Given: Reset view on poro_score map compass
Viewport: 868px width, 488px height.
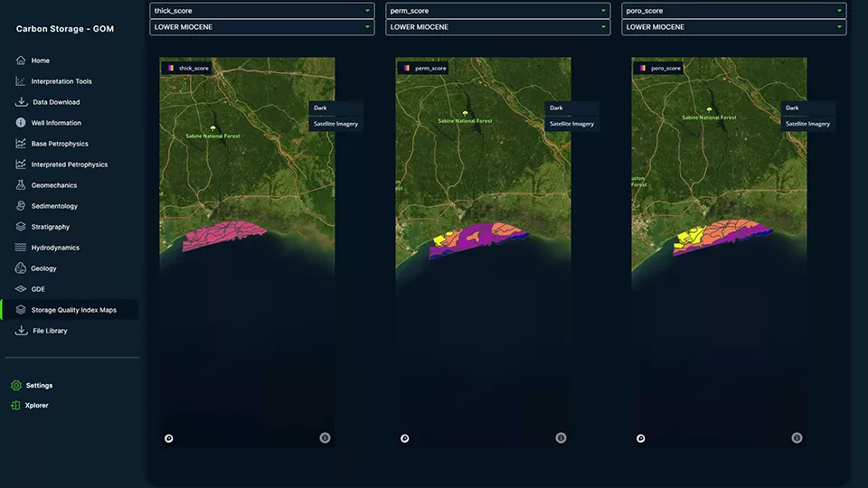Looking at the screenshot, I should click(640, 439).
